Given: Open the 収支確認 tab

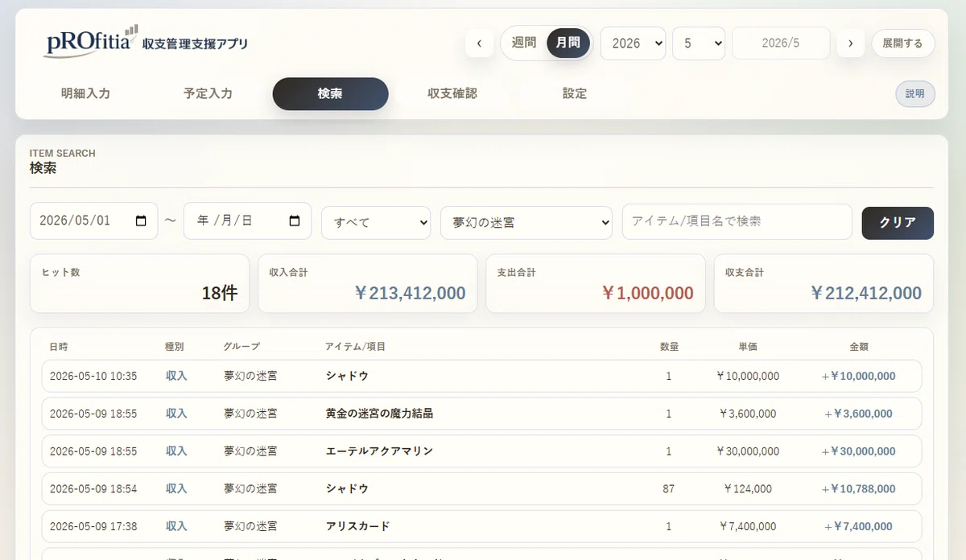Looking at the screenshot, I should pos(452,93).
